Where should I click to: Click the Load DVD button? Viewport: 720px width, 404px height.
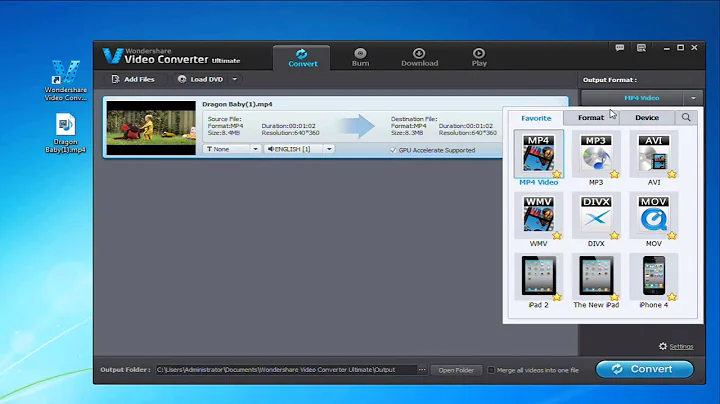[201, 79]
